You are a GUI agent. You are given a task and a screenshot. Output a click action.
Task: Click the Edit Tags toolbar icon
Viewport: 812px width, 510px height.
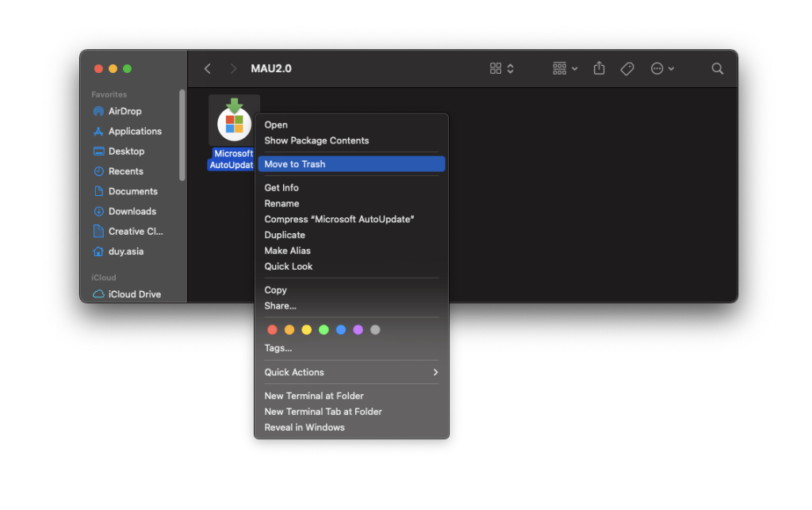(x=627, y=68)
